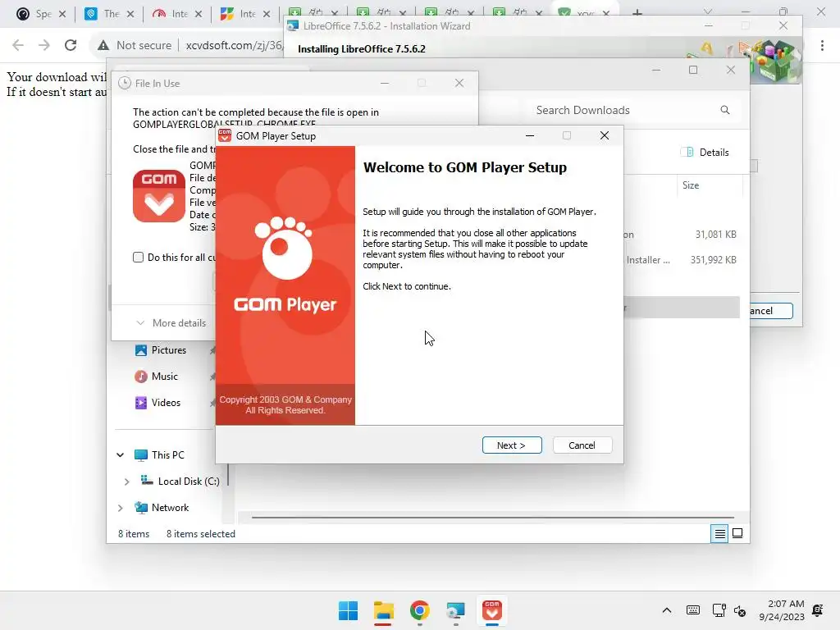Screen dimensions: 840x630
Task: Click the large GOM icon in File In Use dialog
Action: (159, 196)
